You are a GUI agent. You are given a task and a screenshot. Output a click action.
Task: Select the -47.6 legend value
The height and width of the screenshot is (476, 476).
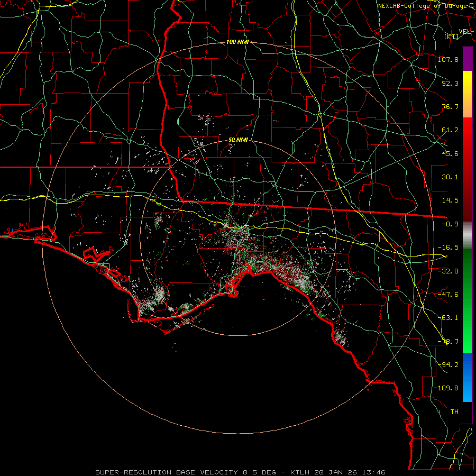448,294
